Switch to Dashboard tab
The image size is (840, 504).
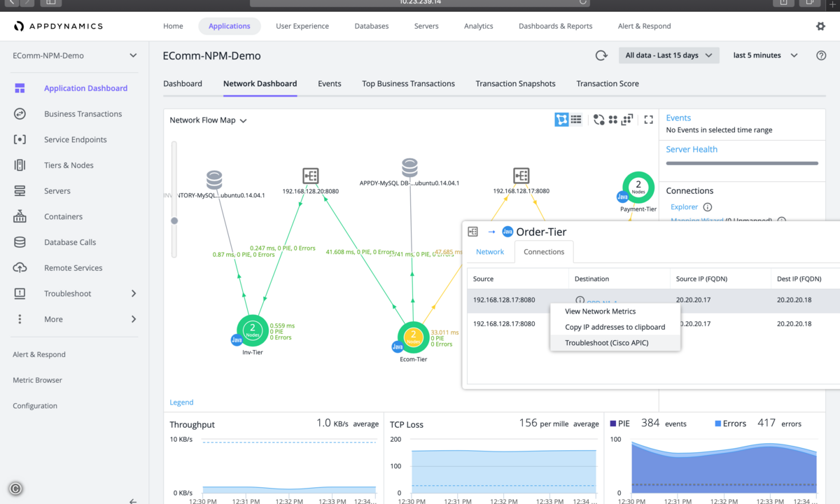183,83
